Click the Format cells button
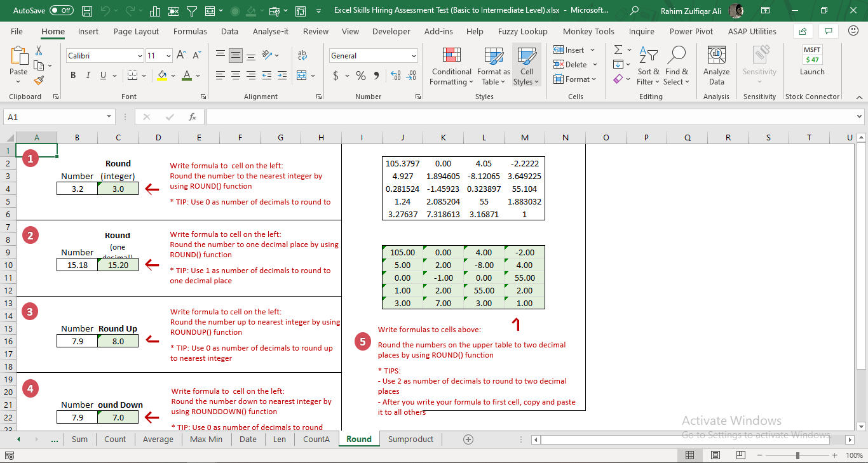This screenshot has width=868, height=463. [x=575, y=79]
